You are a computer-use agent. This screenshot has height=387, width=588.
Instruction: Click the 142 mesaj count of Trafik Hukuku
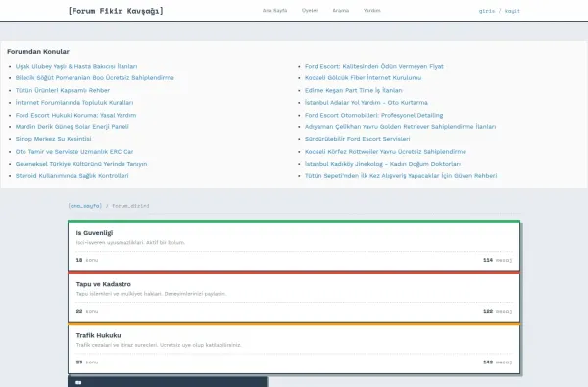[497, 363]
